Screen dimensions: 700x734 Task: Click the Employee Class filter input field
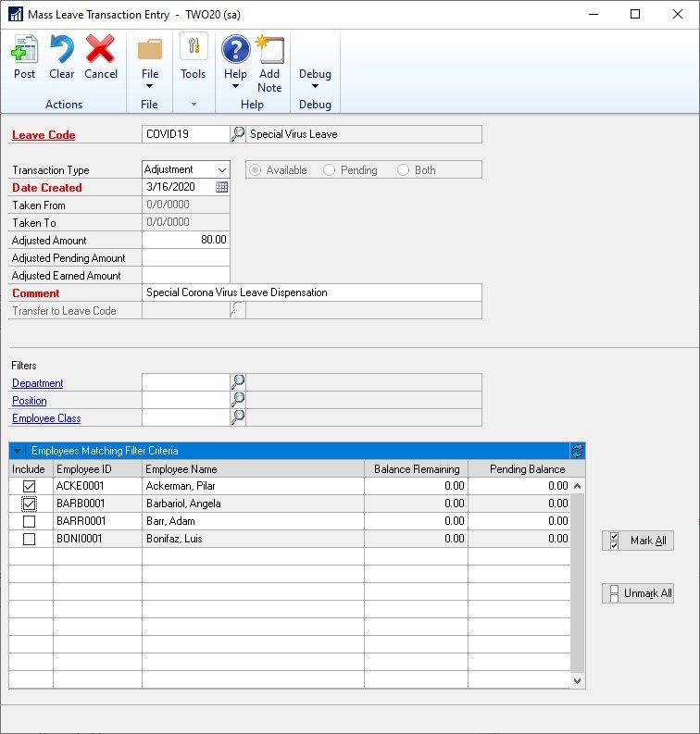click(186, 417)
